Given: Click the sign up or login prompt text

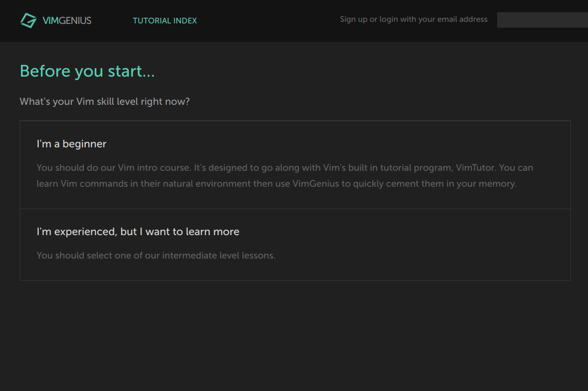Looking at the screenshot, I should (414, 19).
